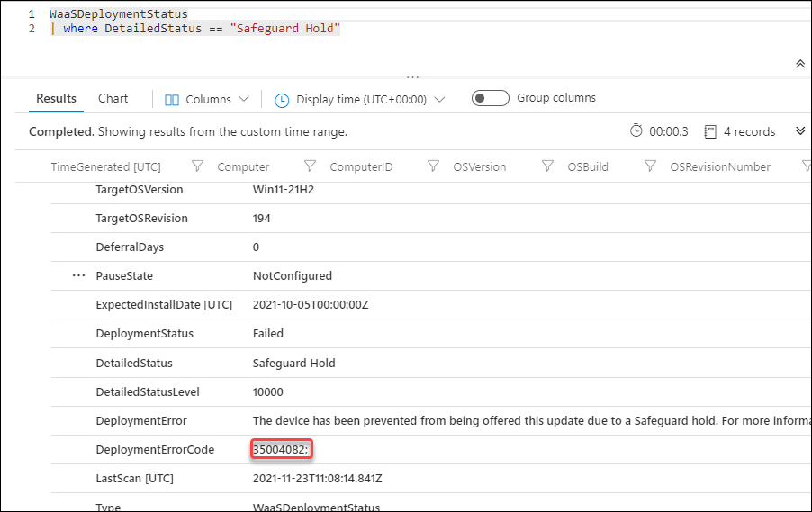812x512 pixels.
Task: Filter the OSBuild column
Action: 650,166
